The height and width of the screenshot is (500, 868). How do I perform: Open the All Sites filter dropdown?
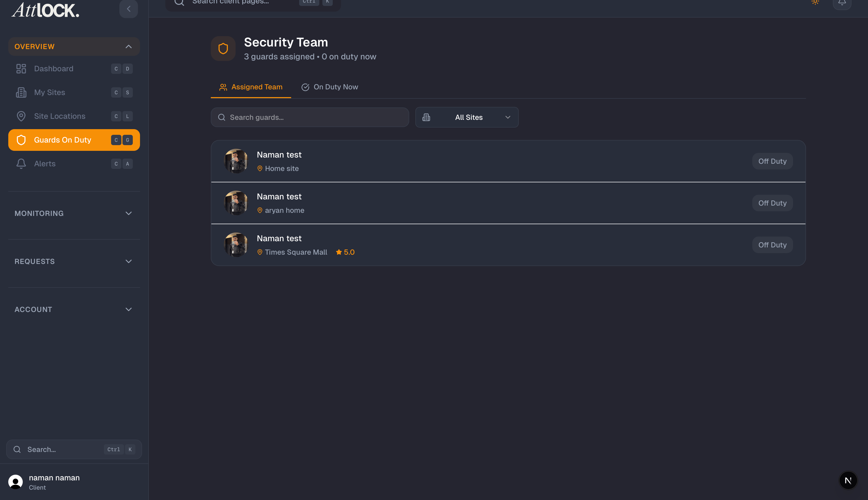(467, 118)
